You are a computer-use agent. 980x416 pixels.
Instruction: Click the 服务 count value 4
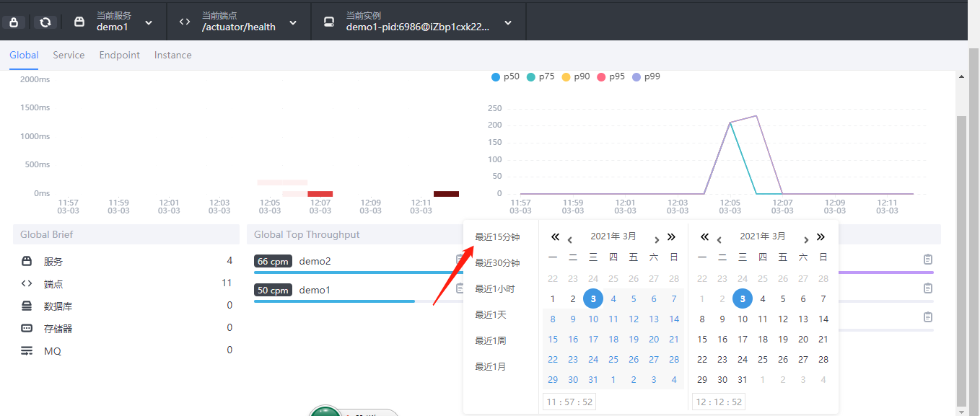[x=229, y=260]
